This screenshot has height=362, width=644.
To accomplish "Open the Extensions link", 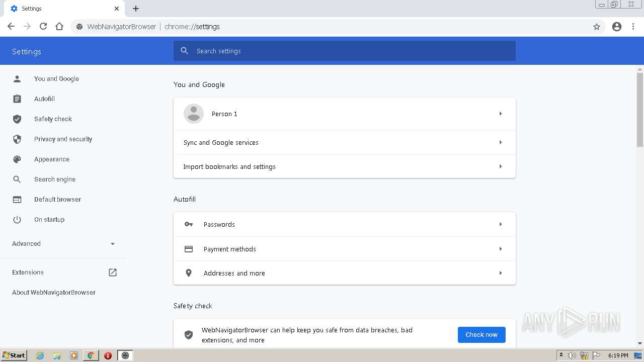I will [28, 273].
